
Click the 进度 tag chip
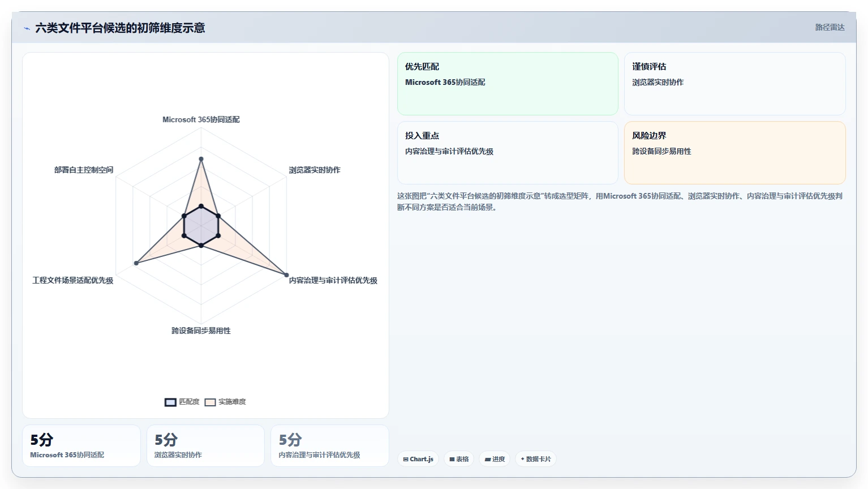pyautogui.click(x=495, y=459)
